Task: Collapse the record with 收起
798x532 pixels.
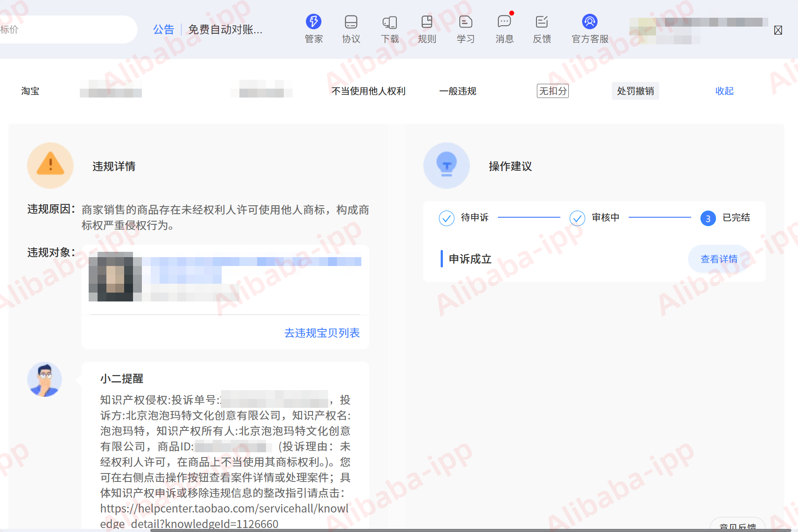Action: pos(724,91)
